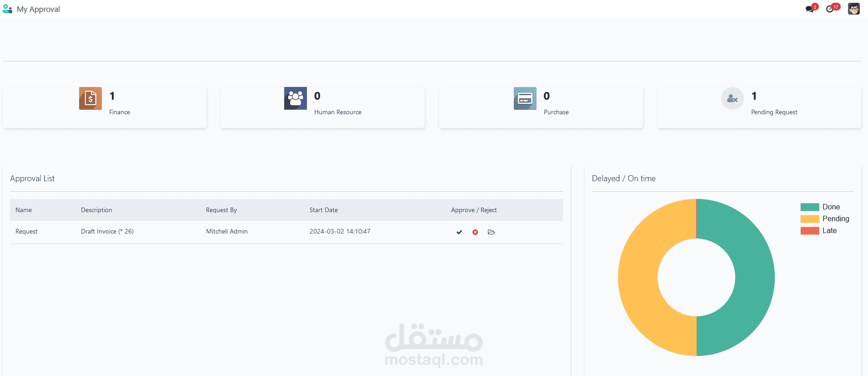Toggle the Done legend swatch
This screenshot has width=868, height=376.
[810, 207]
